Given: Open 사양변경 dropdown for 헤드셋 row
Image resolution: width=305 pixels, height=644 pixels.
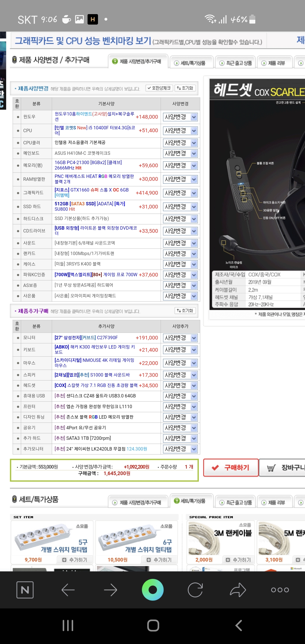Looking at the screenshot, I should point(180,385).
